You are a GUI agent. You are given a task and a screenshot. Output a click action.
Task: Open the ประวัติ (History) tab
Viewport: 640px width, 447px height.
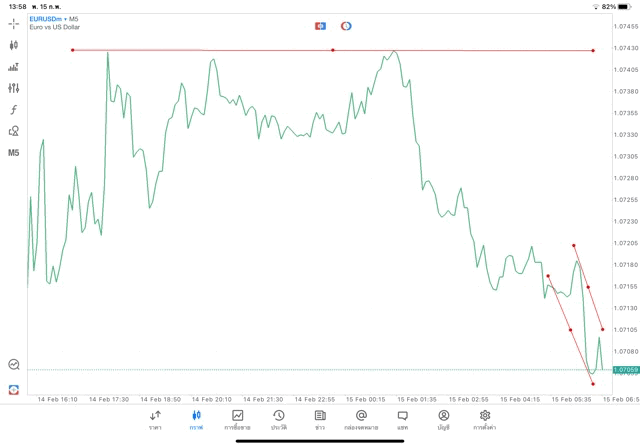click(x=278, y=420)
